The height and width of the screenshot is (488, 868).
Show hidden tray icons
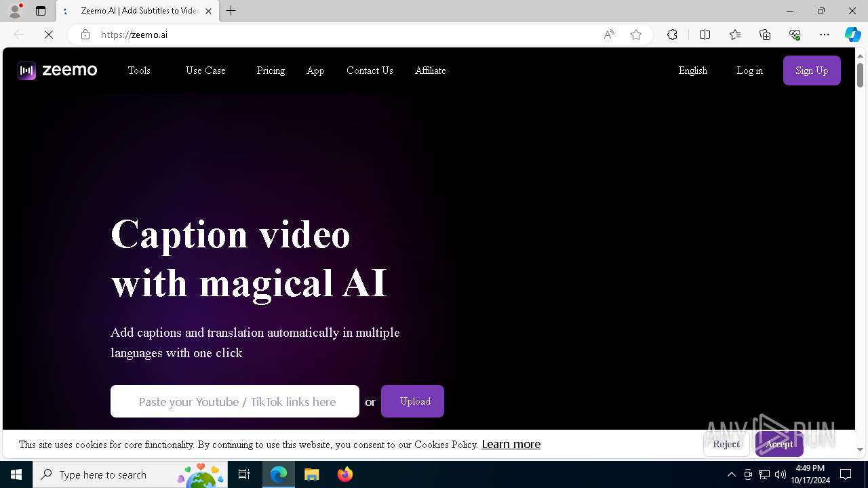coord(731,474)
